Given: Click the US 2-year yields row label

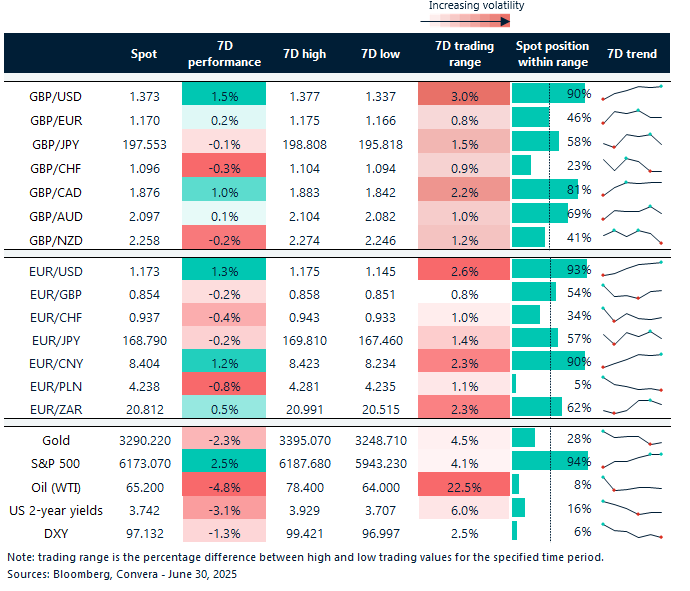Looking at the screenshot, I should (56, 510).
